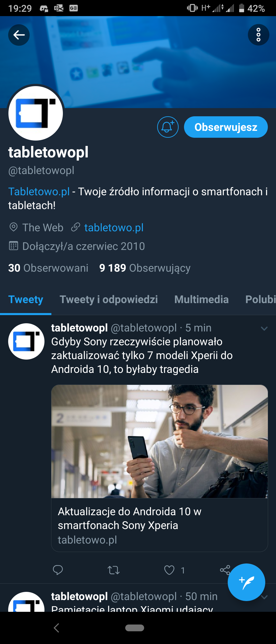
Task: Switch to Tweety i odpowiedzi tab
Action: click(x=109, y=299)
